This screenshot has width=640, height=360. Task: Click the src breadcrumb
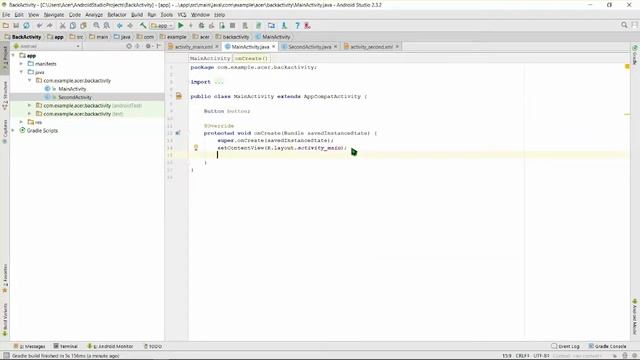tap(77, 37)
